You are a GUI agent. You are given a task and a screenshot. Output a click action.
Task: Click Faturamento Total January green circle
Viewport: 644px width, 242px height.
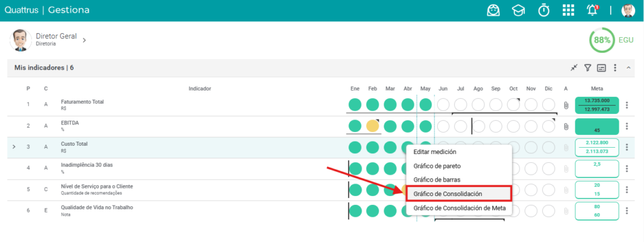pyautogui.click(x=355, y=104)
